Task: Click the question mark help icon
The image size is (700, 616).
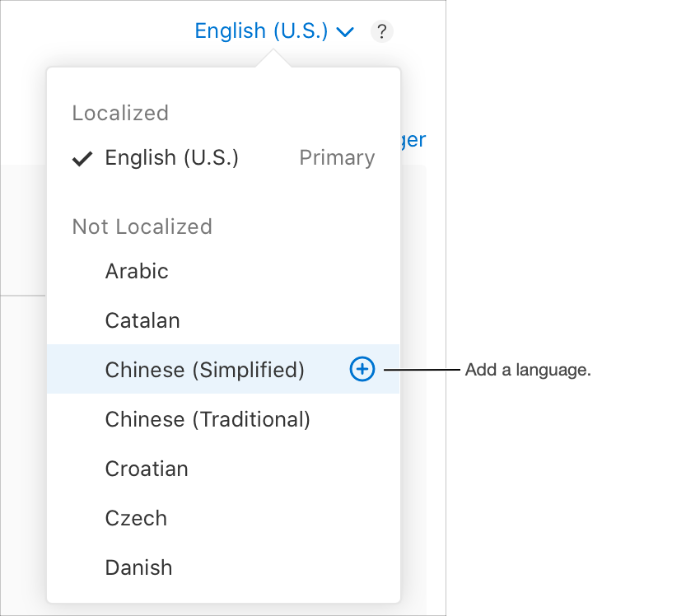Action: pos(381,31)
